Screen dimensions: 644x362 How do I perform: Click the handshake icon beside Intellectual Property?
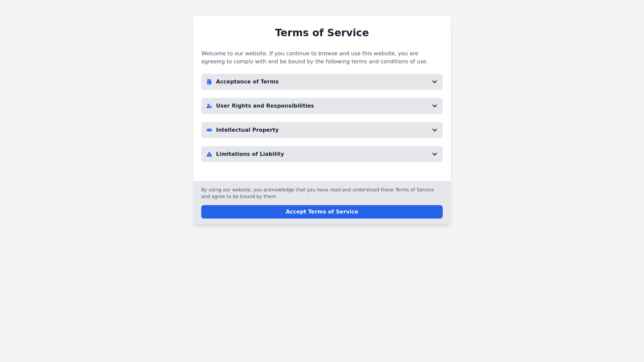coord(209,130)
